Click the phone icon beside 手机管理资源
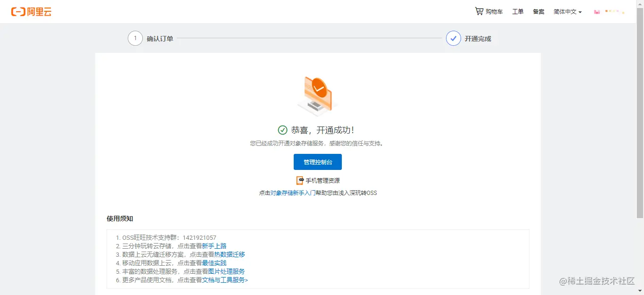The width and height of the screenshot is (644, 295). pyautogui.click(x=300, y=180)
